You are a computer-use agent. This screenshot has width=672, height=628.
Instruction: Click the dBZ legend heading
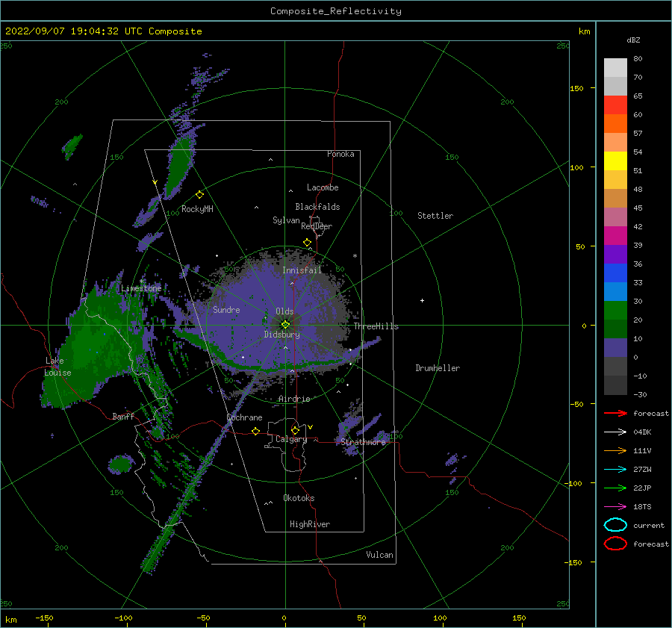633,40
